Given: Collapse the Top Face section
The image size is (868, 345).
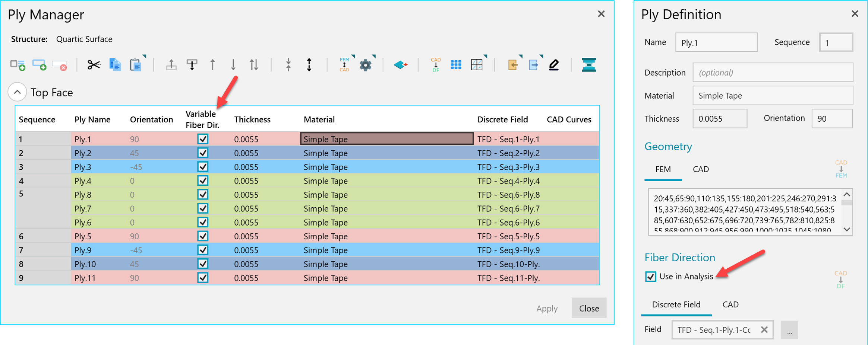Looking at the screenshot, I should (17, 92).
